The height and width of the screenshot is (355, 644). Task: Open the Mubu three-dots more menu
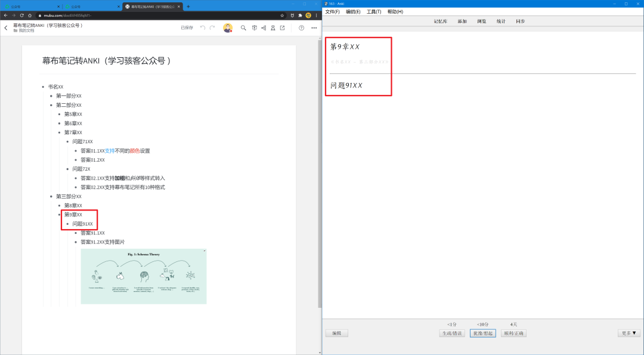point(314,28)
